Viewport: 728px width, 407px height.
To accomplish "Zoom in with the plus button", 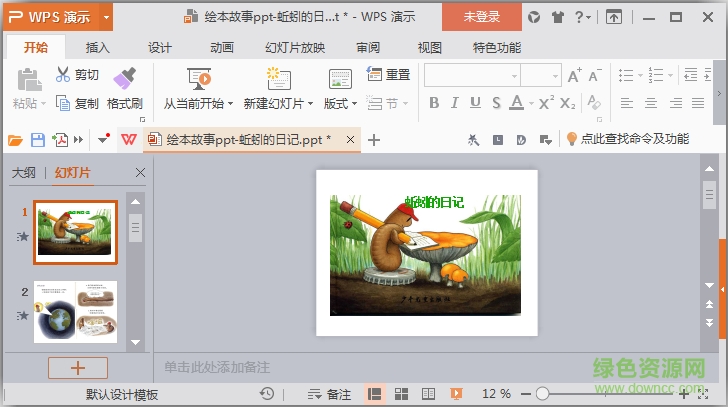I will (683, 394).
